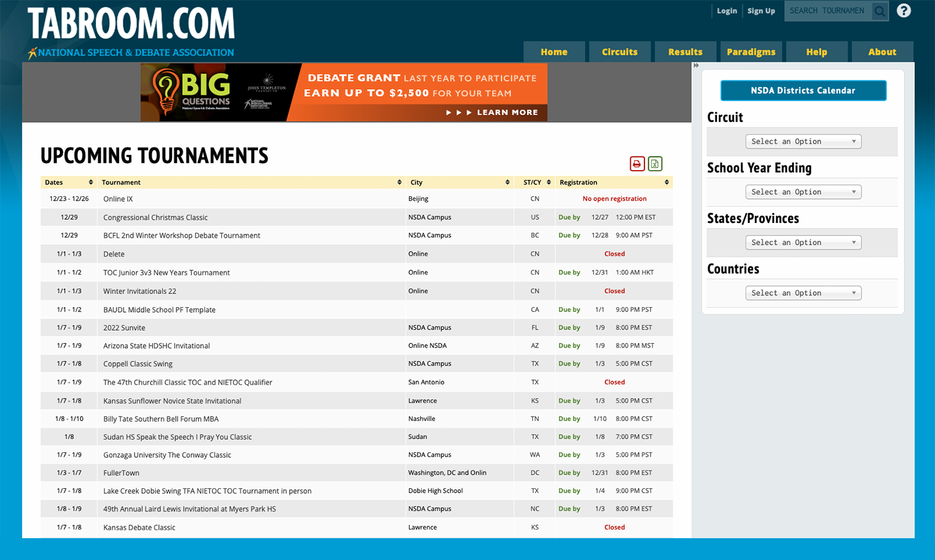The width and height of the screenshot is (935, 560).
Task: Open the help question mark icon
Action: coord(904,11)
